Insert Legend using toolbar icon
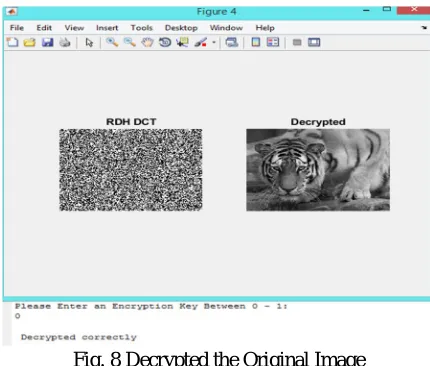Viewport: 430px width, 366px height. [273, 42]
